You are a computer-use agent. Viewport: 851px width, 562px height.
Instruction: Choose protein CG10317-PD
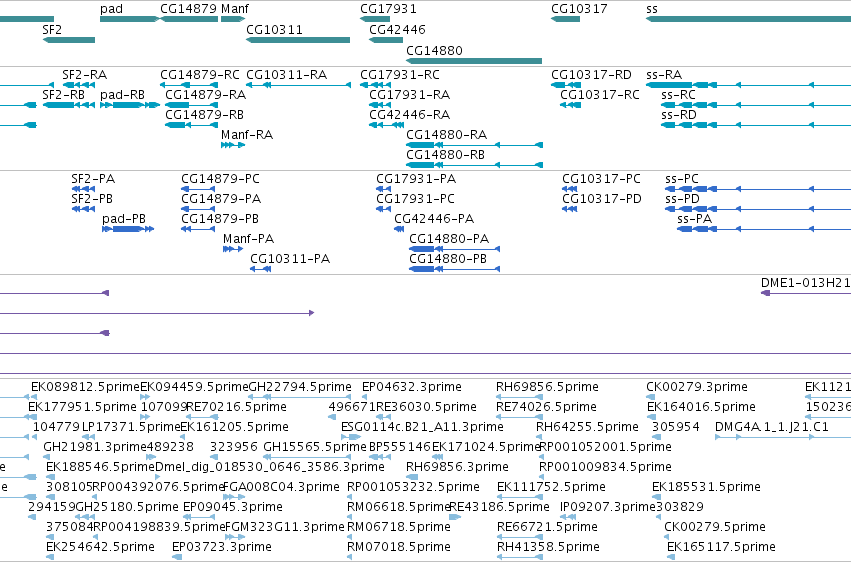602,199
